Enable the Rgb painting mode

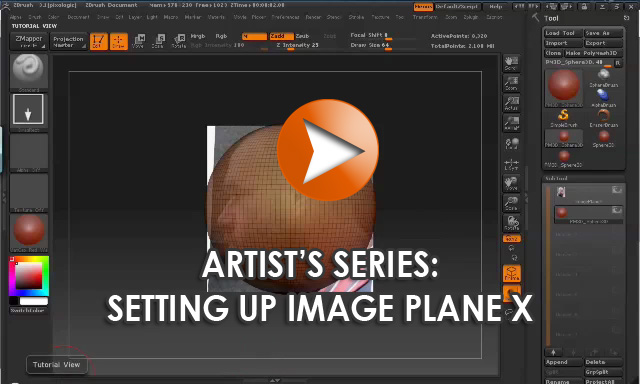click(221, 36)
